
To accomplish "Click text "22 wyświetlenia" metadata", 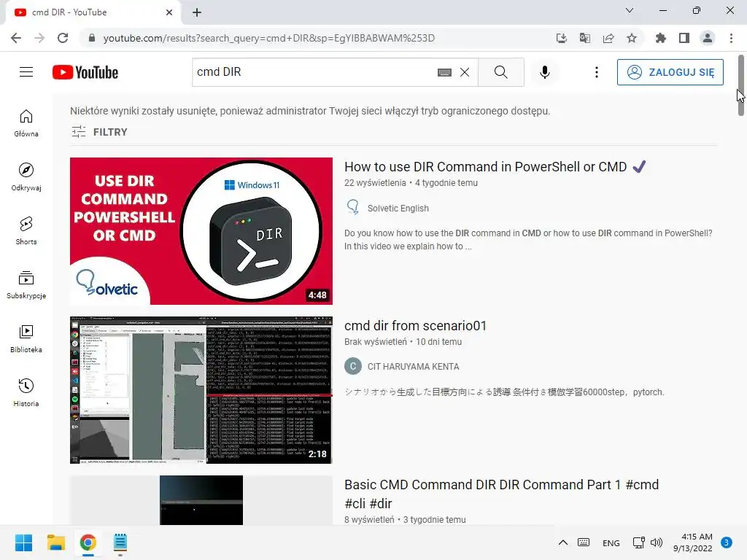I will click(375, 183).
